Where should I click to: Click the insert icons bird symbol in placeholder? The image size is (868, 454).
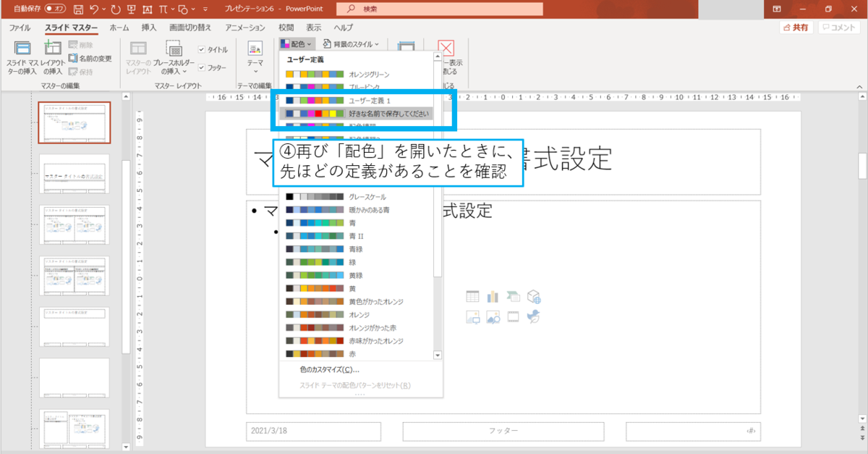535,316
